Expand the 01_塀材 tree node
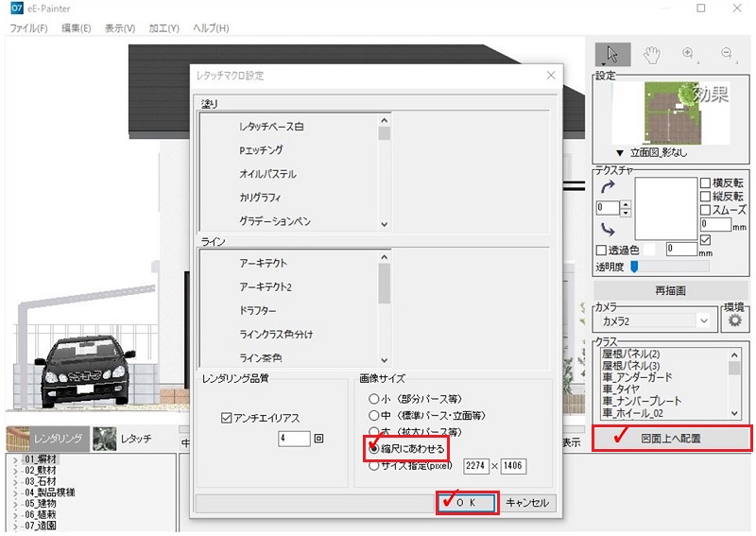756x536 pixels. (15, 460)
